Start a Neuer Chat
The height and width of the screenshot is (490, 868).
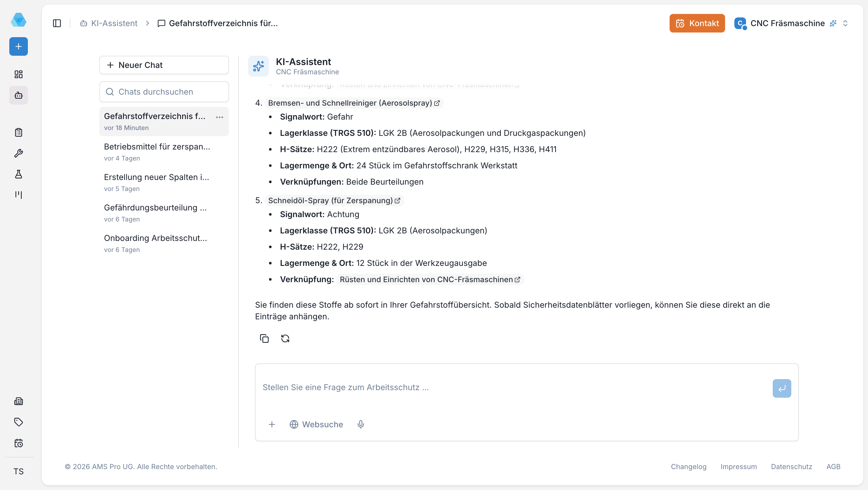(x=164, y=65)
